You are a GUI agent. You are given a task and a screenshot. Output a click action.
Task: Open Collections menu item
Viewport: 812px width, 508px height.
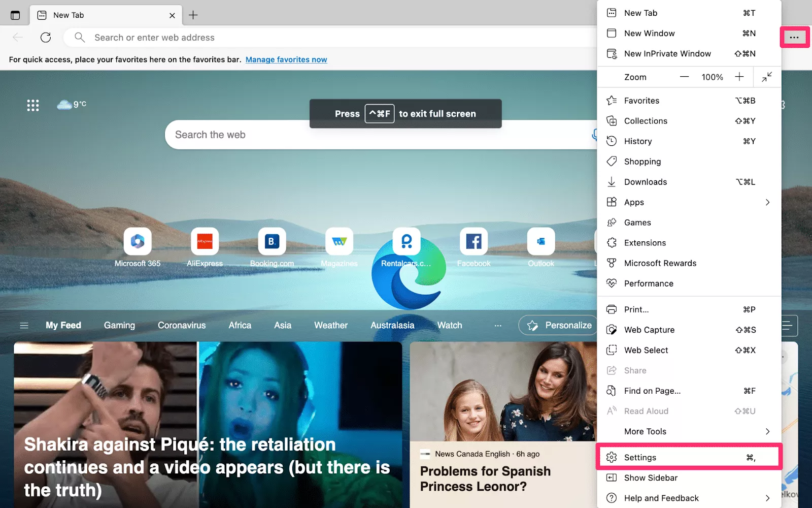coord(689,121)
